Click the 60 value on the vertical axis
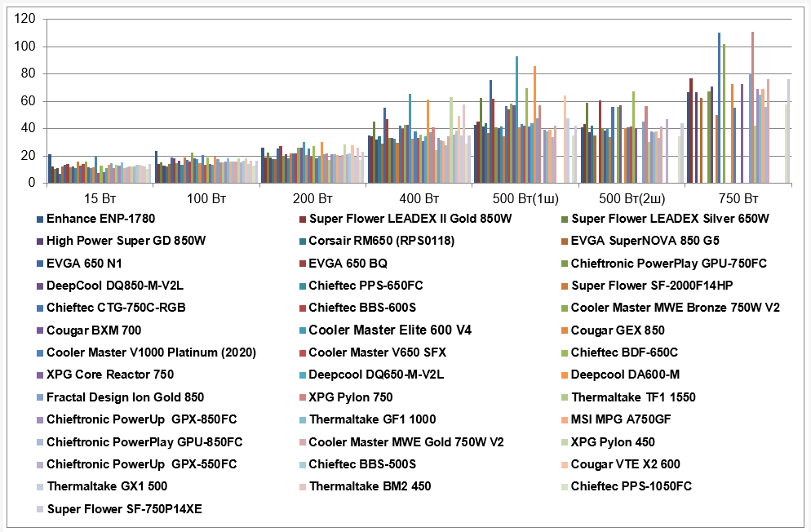 (28, 101)
